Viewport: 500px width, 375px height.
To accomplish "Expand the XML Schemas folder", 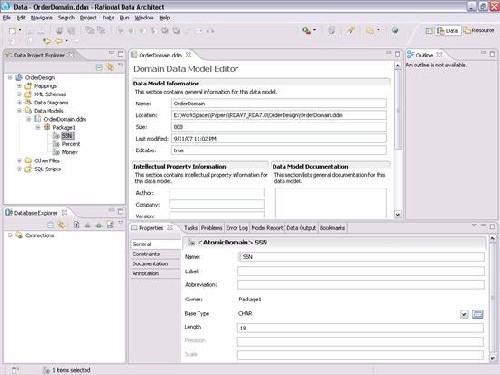I will (x=19, y=94).
